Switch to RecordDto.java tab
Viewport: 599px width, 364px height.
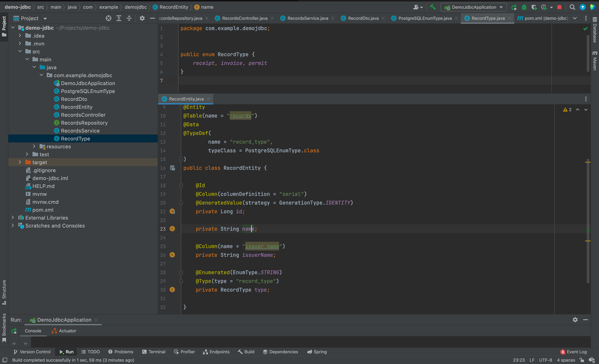[x=363, y=18]
